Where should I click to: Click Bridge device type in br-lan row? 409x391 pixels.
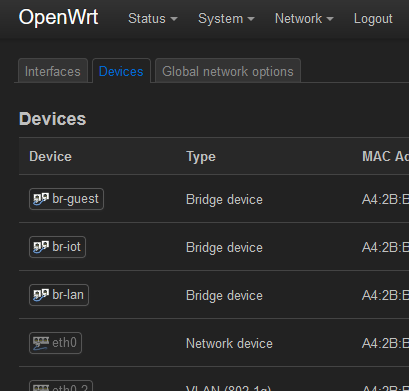(224, 296)
